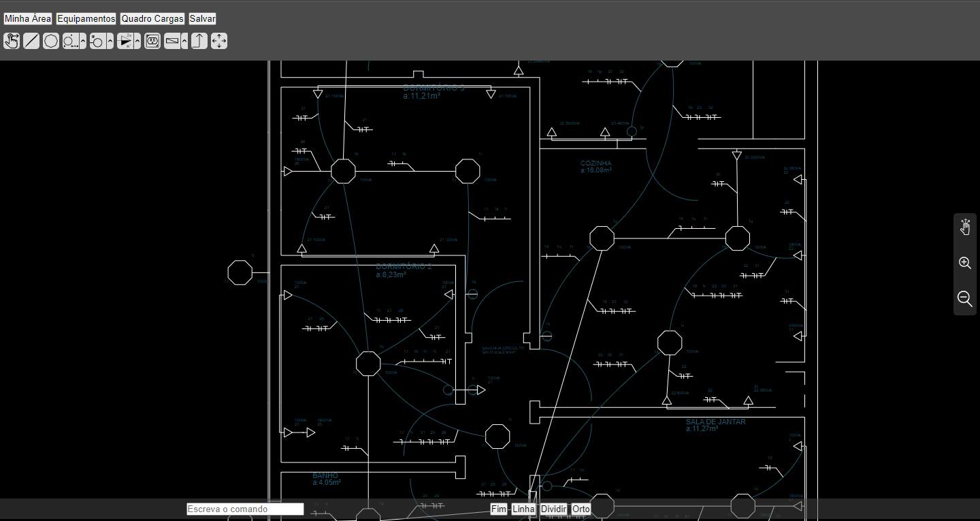980x521 pixels.
Task: Open the Minha Área menu
Action: pyautogui.click(x=27, y=18)
